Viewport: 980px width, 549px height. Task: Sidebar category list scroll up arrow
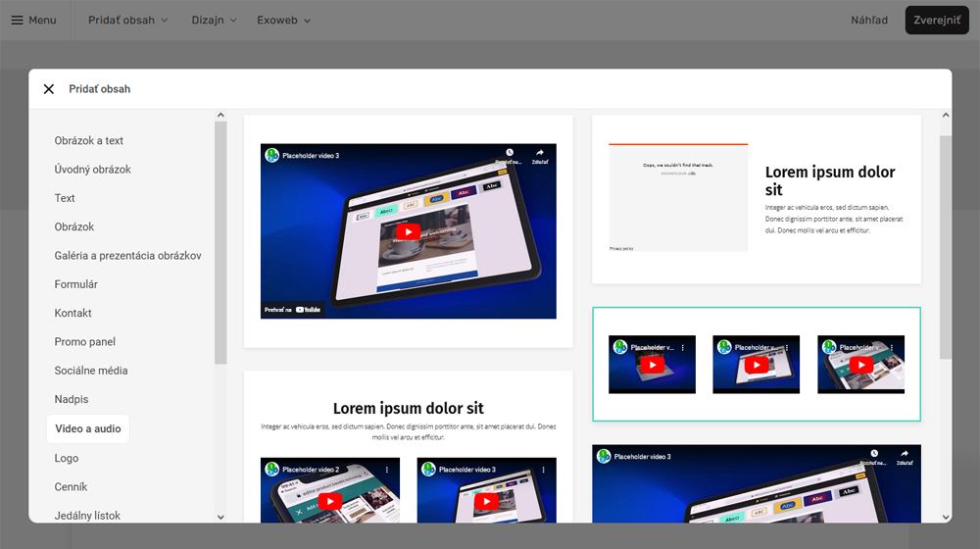[220, 115]
